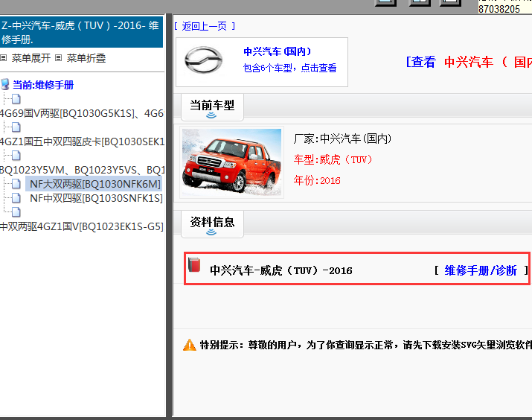Click the 厂家:中兴汽车(国内) text
The image size is (532, 420).
pyautogui.click(x=342, y=139)
